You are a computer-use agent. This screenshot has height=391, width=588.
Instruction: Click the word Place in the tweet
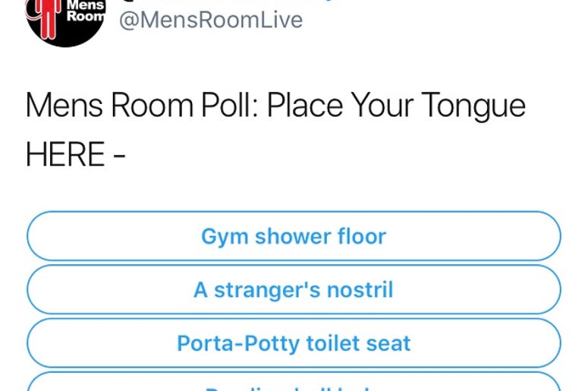pos(304,105)
